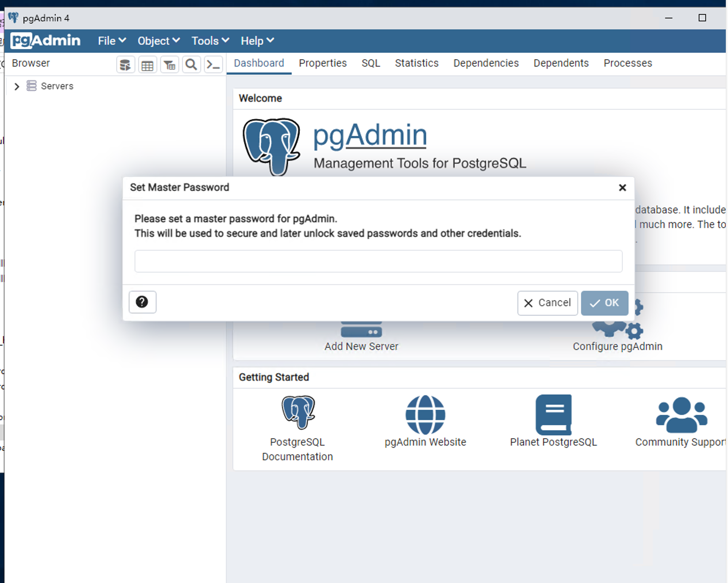Click the master password input field
The width and height of the screenshot is (728, 583).
378,261
